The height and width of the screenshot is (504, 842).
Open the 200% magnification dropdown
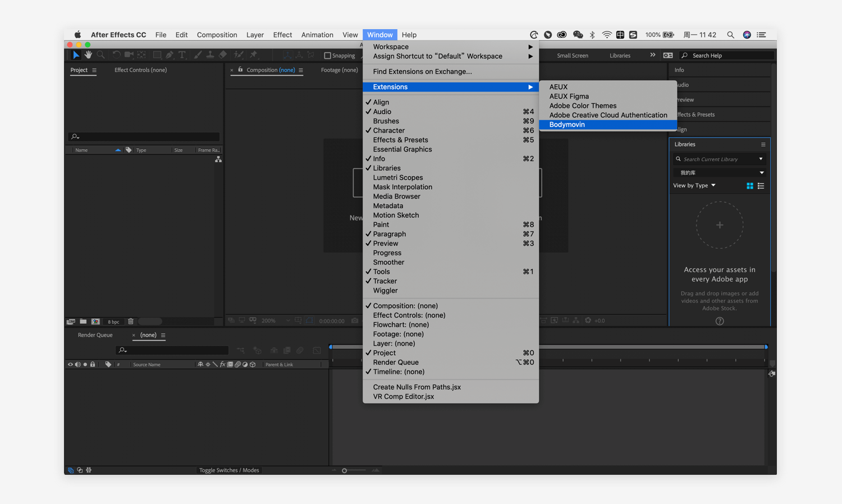[x=276, y=320]
